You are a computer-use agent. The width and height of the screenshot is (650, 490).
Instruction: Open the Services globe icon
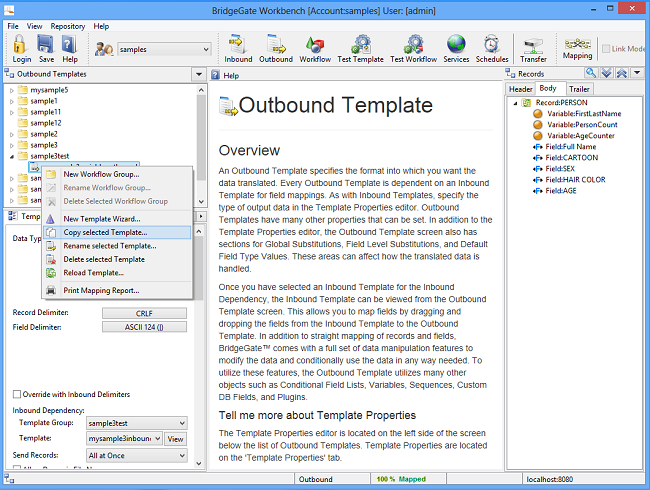point(456,44)
